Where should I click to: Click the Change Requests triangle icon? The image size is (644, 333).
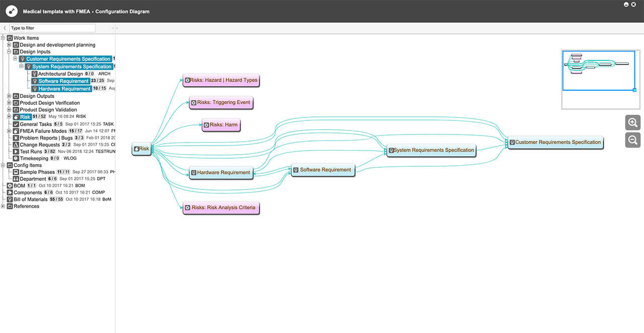pyautogui.click(x=16, y=145)
